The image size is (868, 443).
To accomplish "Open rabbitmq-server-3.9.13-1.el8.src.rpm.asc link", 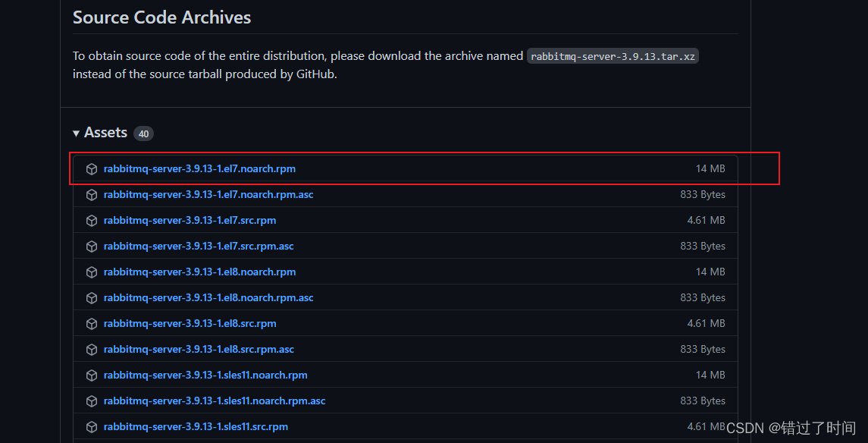I will 199,349.
